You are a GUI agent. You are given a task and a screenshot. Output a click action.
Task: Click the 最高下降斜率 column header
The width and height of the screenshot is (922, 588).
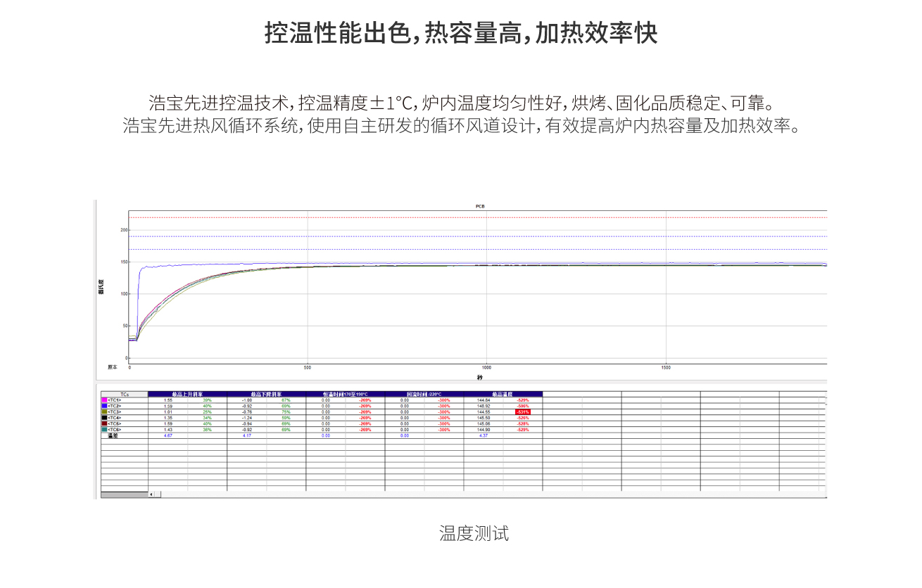tap(267, 394)
